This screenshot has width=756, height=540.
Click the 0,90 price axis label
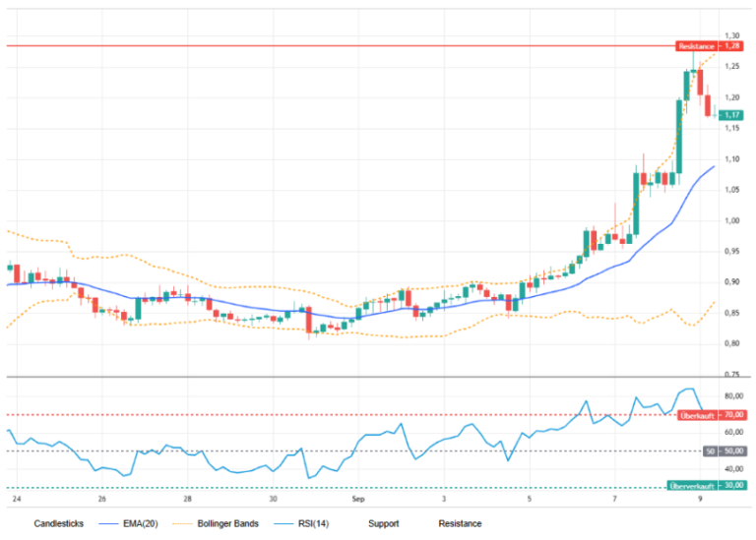pos(732,281)
